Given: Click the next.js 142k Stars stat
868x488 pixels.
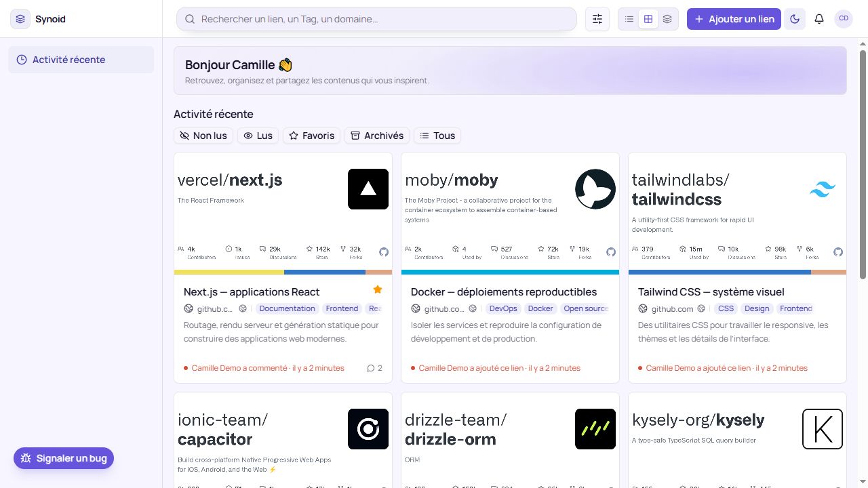Looking at the screenshot, I should 318,252.
